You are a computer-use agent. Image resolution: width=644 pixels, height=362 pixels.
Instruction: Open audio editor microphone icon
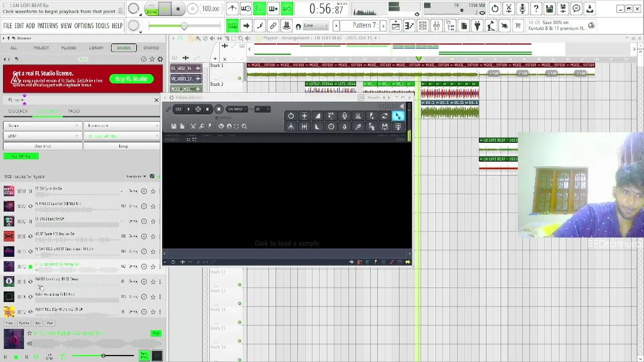pos(522,9)
